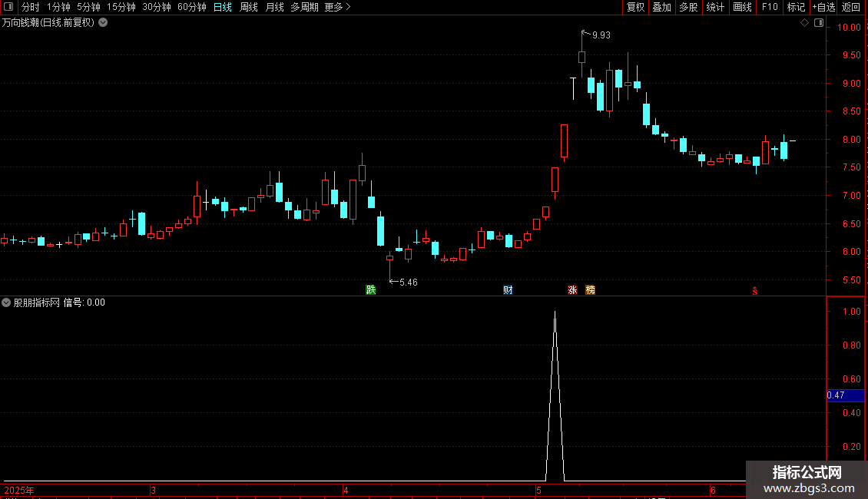Toggle the side panel icon at far left of period bar
Viewport: 868px width, 499px height.
point(8,7)
